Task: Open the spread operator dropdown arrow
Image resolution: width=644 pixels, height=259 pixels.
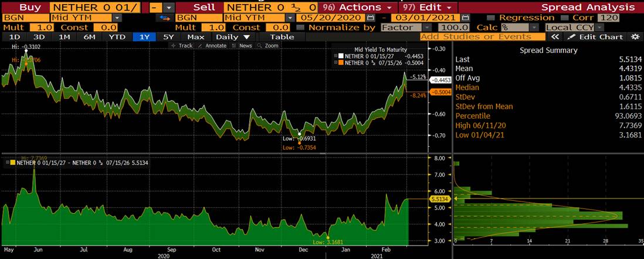Action: click(168, 8)
